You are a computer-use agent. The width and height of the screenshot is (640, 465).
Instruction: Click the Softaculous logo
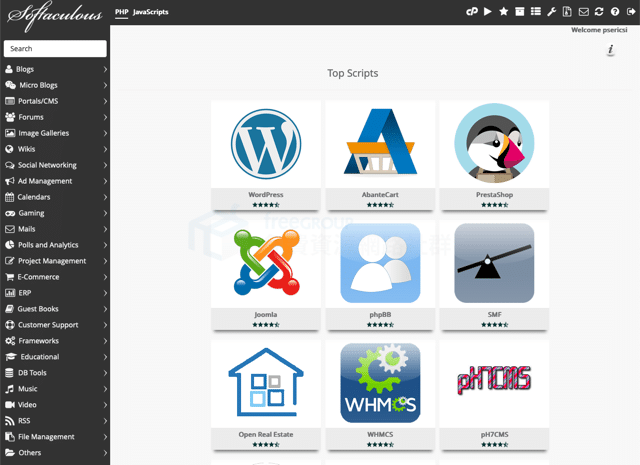coord(55,16)
